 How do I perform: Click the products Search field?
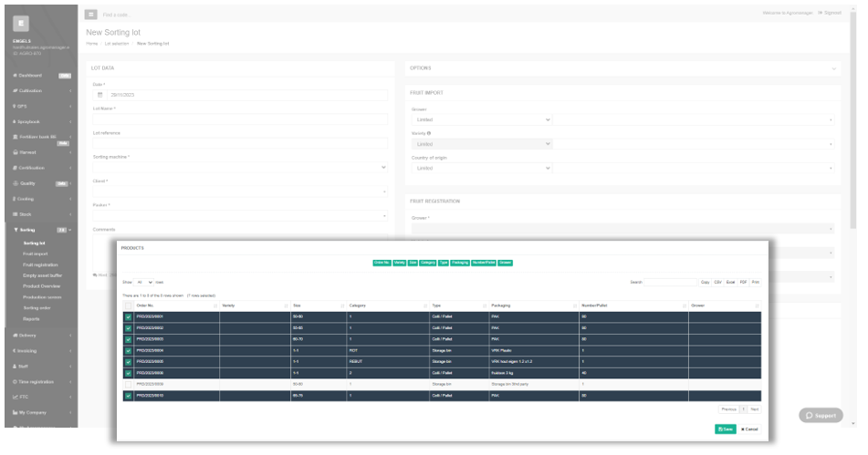(670, 282)
